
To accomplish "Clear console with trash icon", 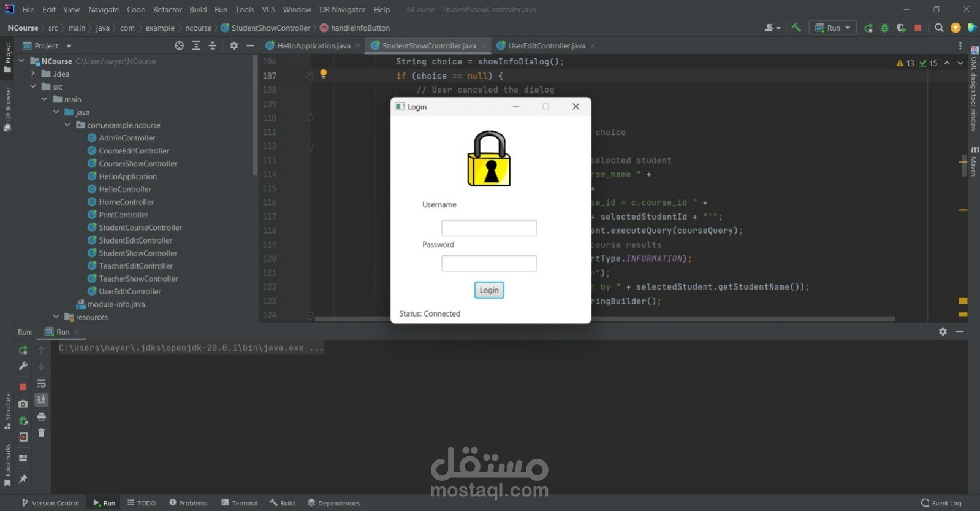I will [41, 433].
